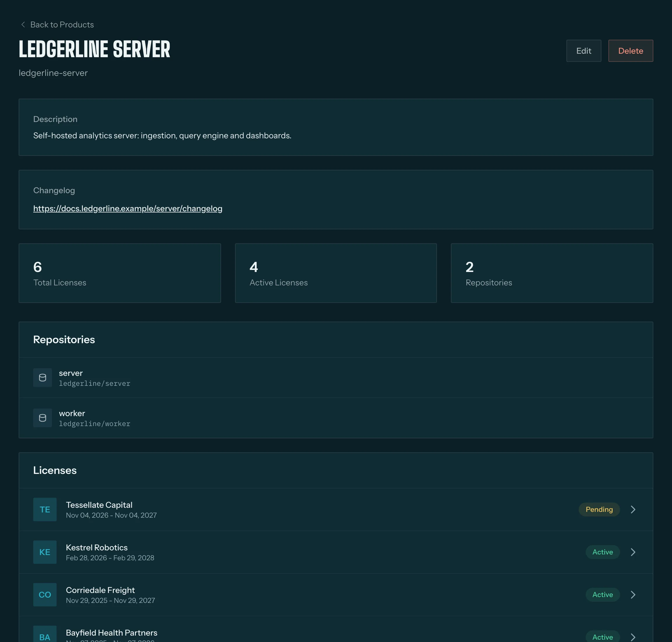Click the BA avatar for Bayfield Health Partners
The image size is (672, 642).
[45, 635]
